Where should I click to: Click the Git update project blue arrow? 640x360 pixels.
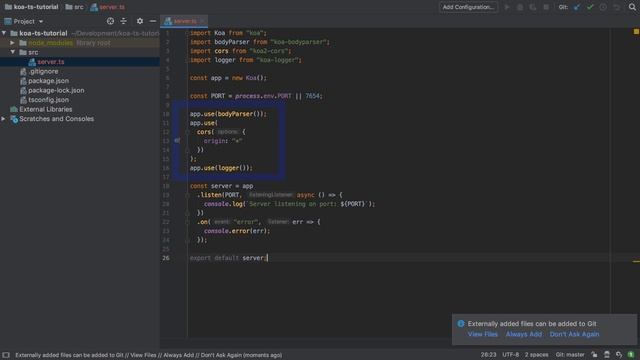[x=577, y=7]
